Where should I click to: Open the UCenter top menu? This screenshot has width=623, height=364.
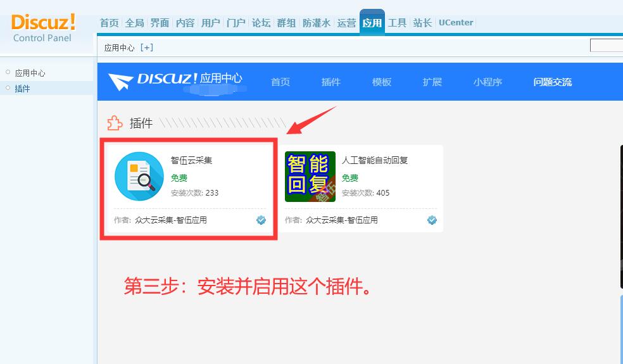coord(456,23)
